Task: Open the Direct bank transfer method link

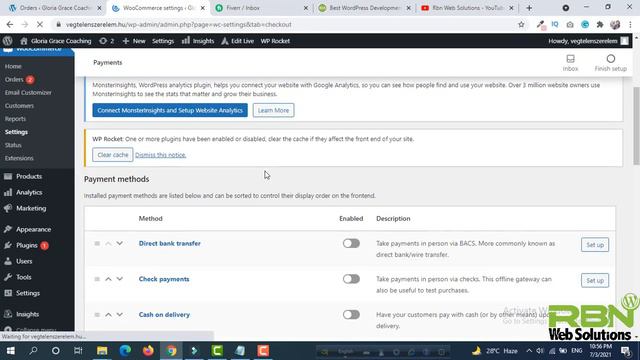Action: 169,243
